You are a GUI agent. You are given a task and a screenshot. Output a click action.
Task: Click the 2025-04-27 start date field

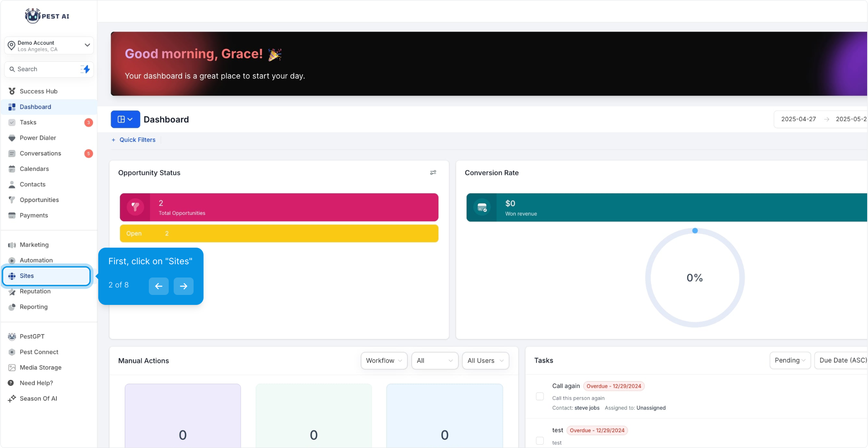click(799, 119)
